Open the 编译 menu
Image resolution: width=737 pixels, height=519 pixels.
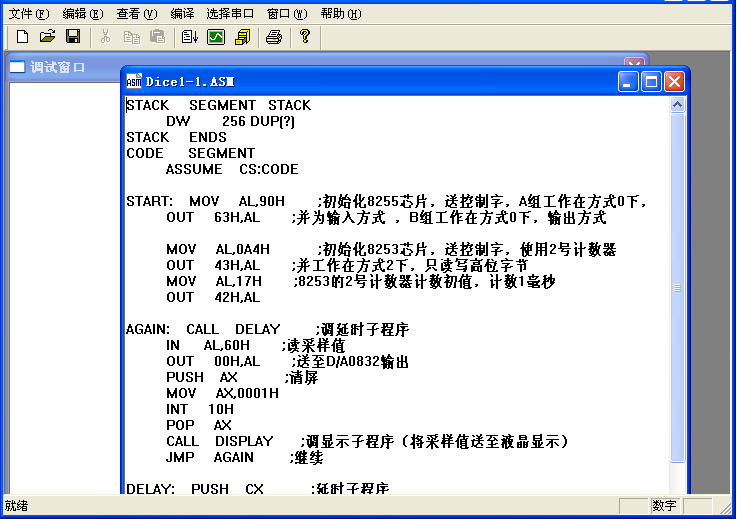(182, 14)
